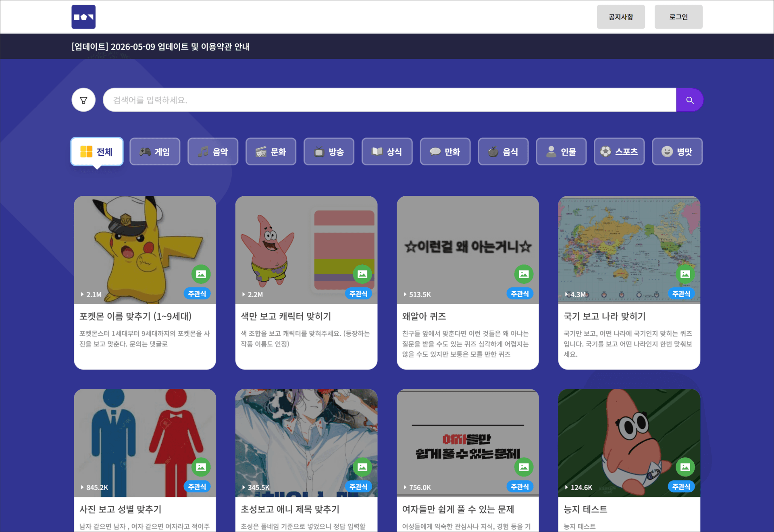This screenshot has width=774, height=532.
Task: Open the filter funnel button
Action: tap(83, 100)
